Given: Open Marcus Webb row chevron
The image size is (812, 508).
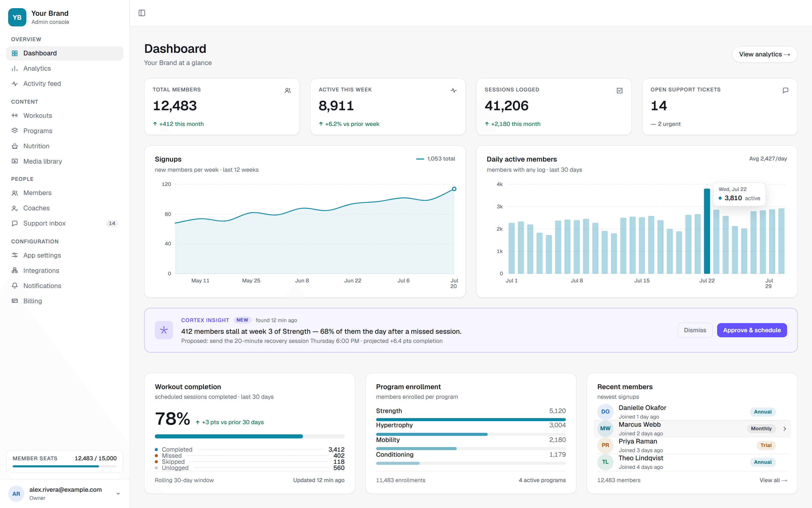Looking at the screenshot, I should [785, 429].
